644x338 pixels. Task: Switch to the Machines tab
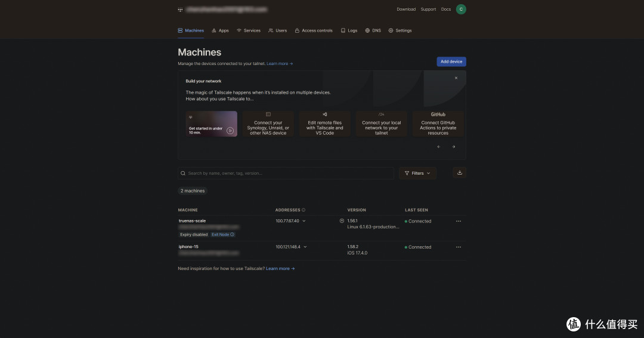pyautogui.click(x=191, y=30)
